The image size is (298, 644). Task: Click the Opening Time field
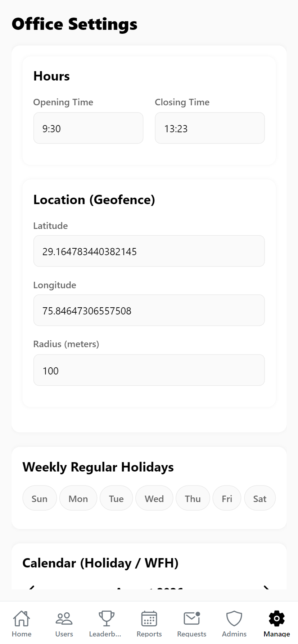tap(88, 128)
